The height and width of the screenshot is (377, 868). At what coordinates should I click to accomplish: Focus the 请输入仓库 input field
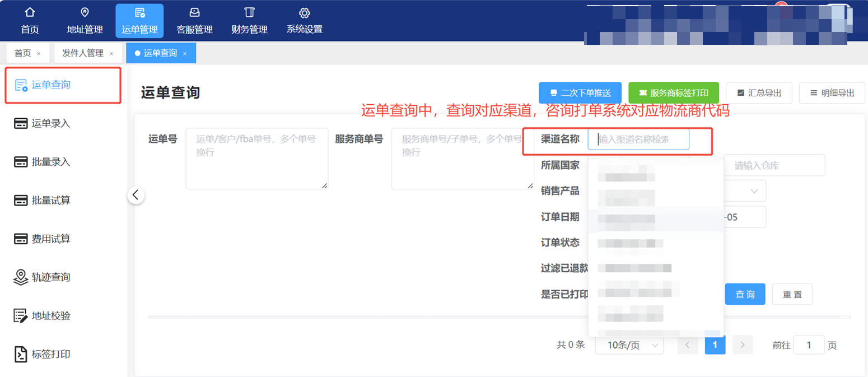point(774,165)
